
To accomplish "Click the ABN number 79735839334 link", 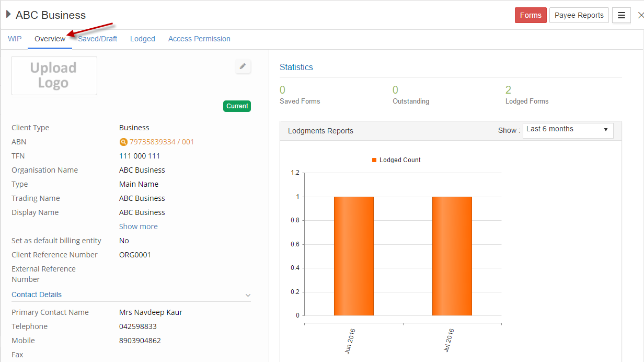I will point(162,142).
